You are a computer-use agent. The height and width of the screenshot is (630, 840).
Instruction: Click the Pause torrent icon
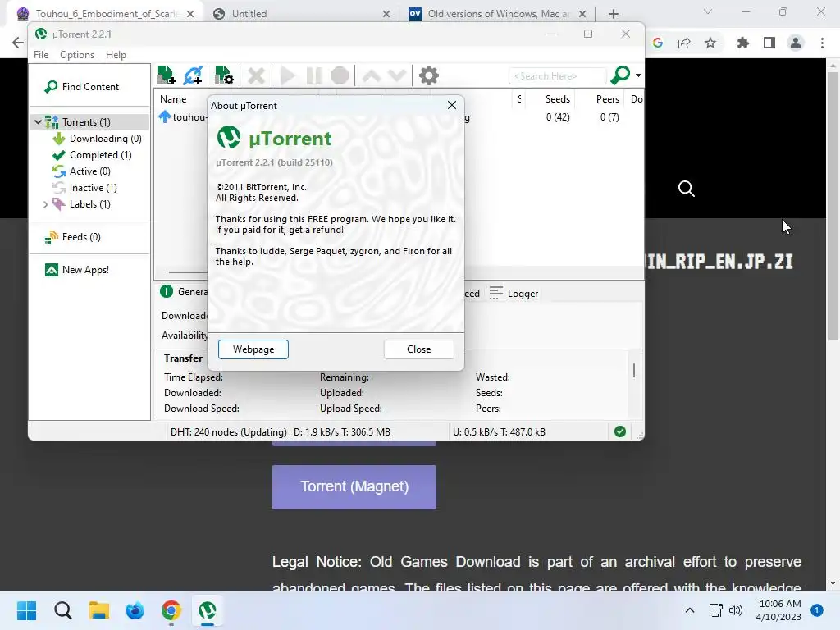314,75
